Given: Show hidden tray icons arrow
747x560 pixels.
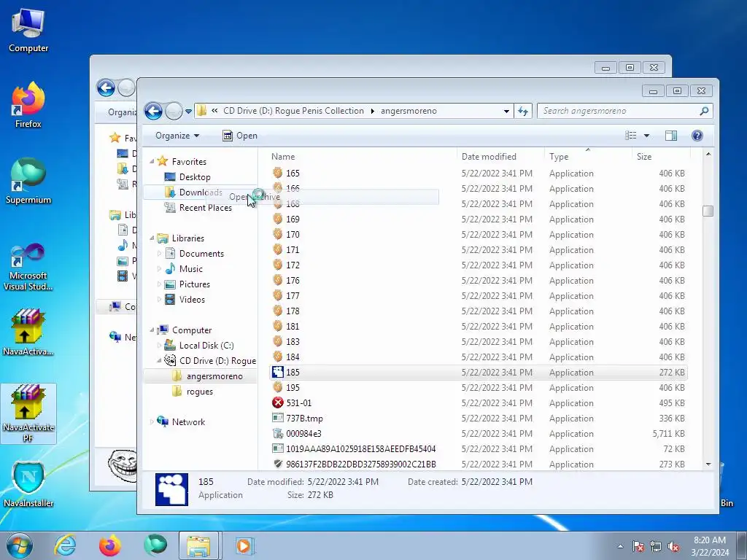Looking at the screenshot, I should click(620, 546).
